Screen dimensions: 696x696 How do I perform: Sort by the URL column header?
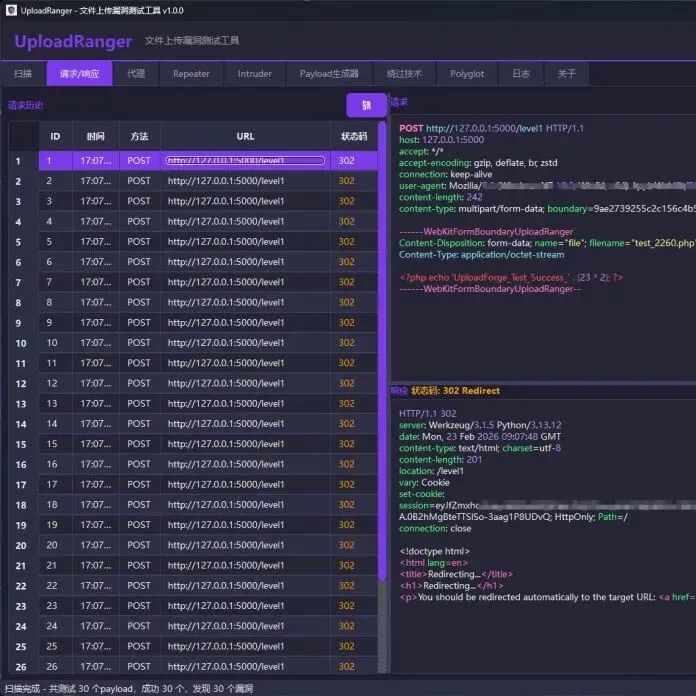point(245,136)
